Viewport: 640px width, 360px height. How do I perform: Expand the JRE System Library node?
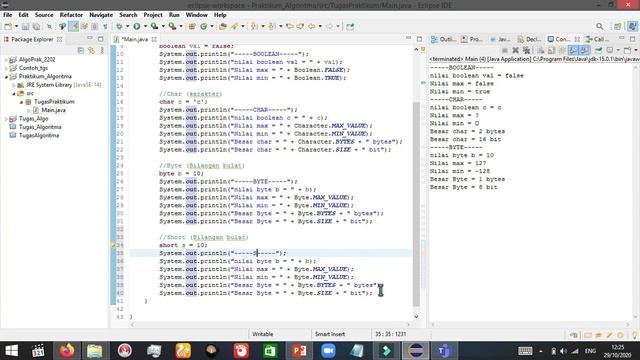[x=14, y=85]
